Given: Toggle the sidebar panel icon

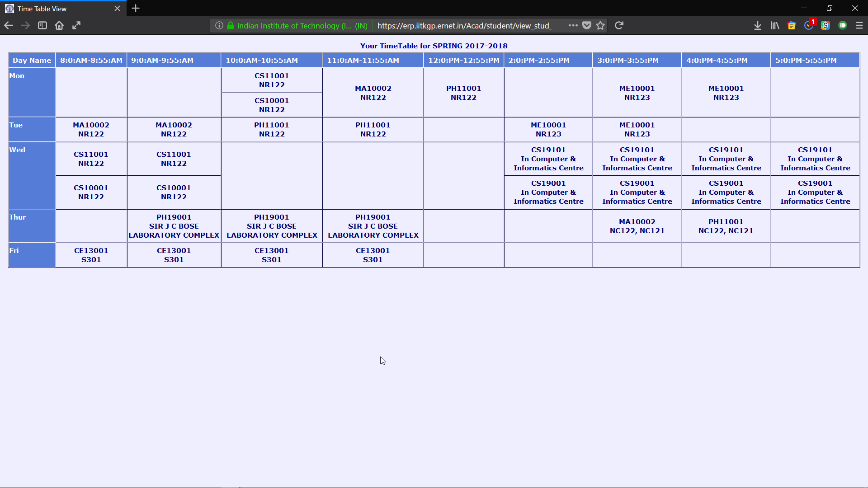Looking at the screenshot, I should [42, 26].
